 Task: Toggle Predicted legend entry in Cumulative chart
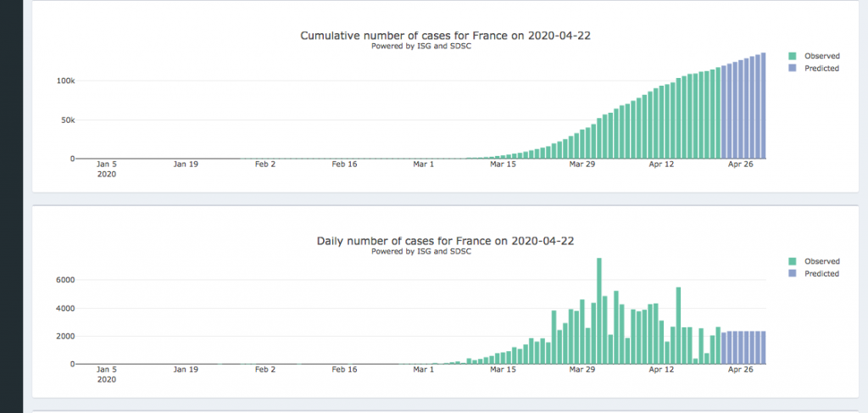pos(821,68)
